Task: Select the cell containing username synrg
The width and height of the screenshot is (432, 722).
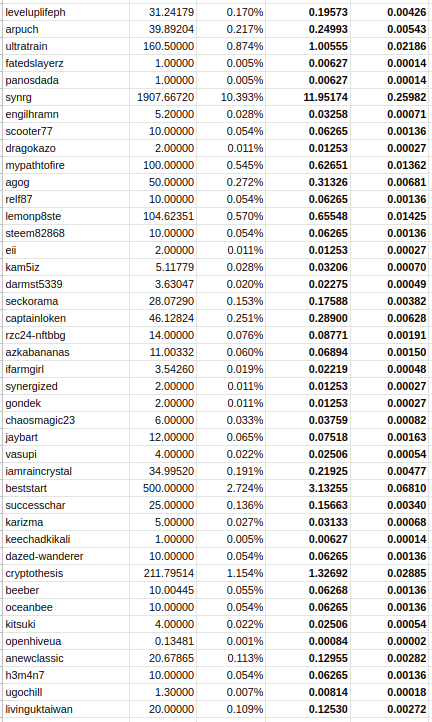Action: coord(66,97)
